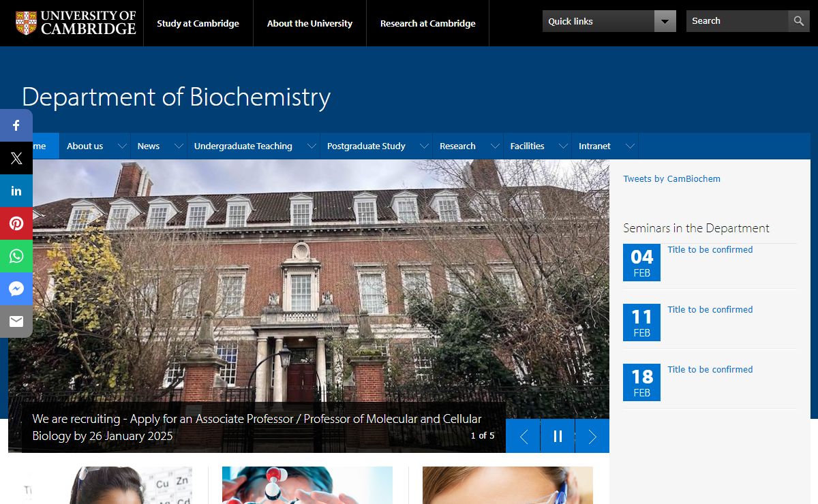Open thumbnail with periodic table student
The height and width of the screenshot is (504, 818).
click(107, 485)
